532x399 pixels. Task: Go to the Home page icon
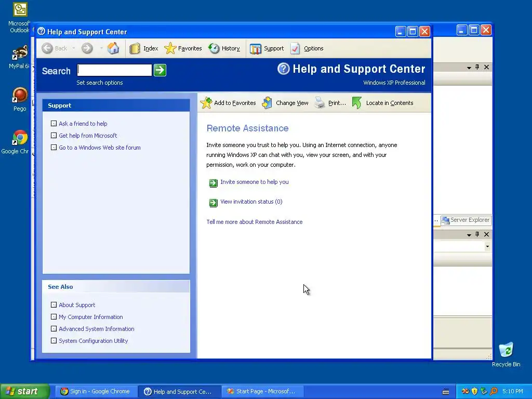113,48
